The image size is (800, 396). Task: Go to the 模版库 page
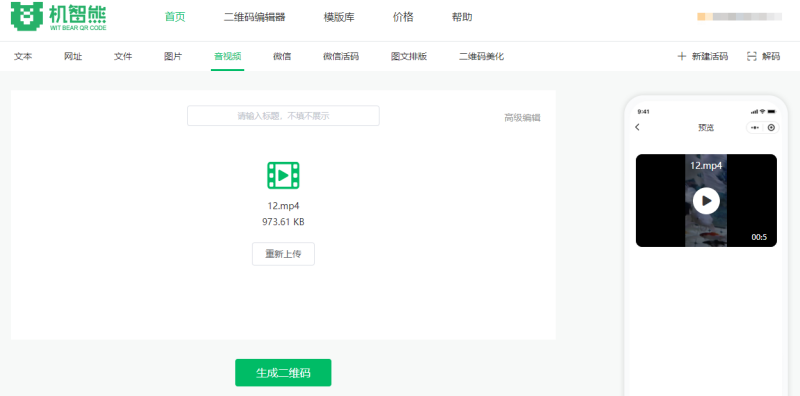pos(339,17)
